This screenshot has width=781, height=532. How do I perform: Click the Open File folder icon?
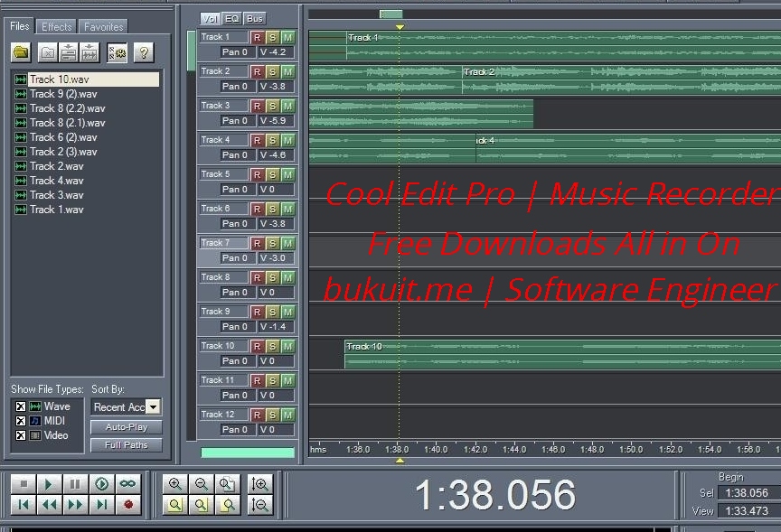22,52
